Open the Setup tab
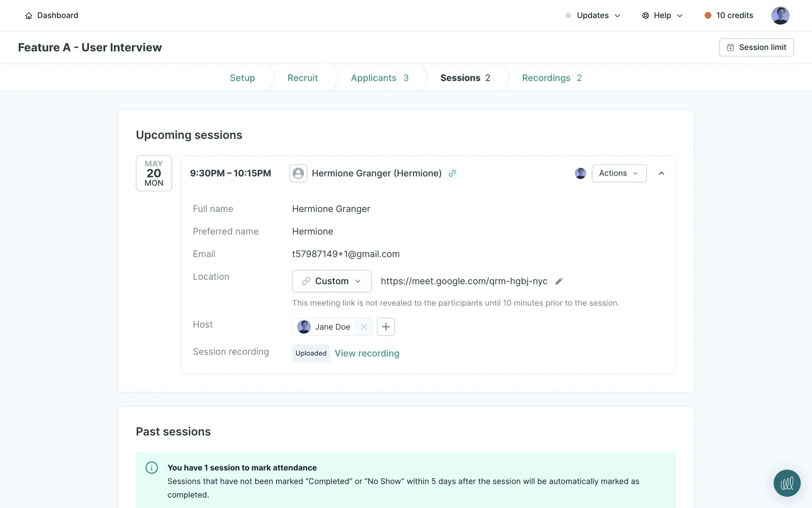Screen dimensions: 812x508 pyautogui.click(x=242, y=78)
